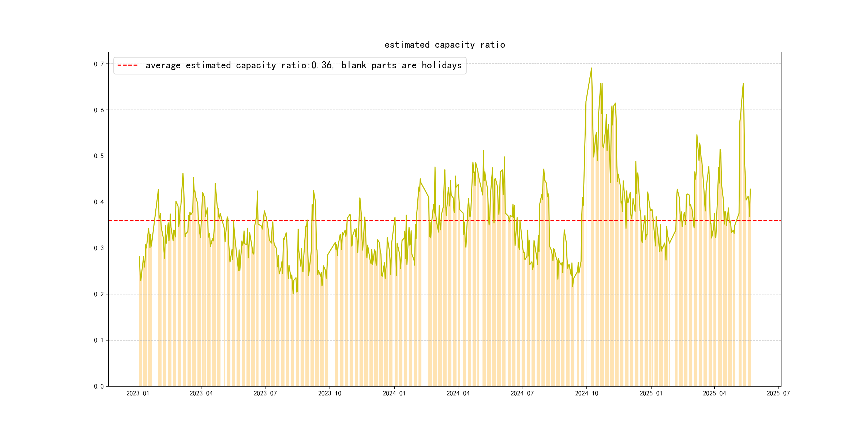Click the 2024-04 x-axis label
The width and height of the screenshot is (868, 434).
tap(458, 393)
